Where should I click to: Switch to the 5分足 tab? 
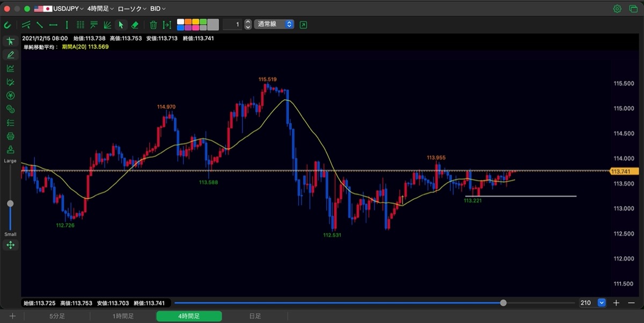(56, 316)
